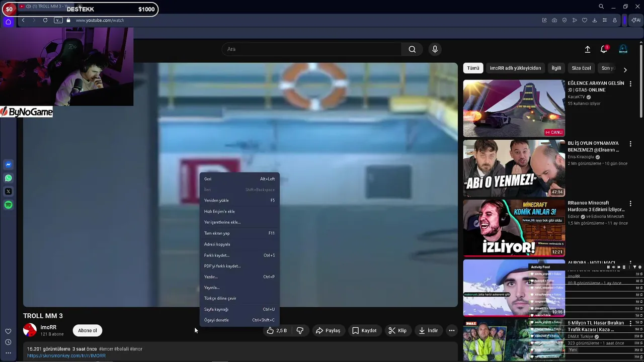Mute the TROLL MM 3 tab speaker icon
Viewport: 644px width, 362px height.
[x=28, y=7]
